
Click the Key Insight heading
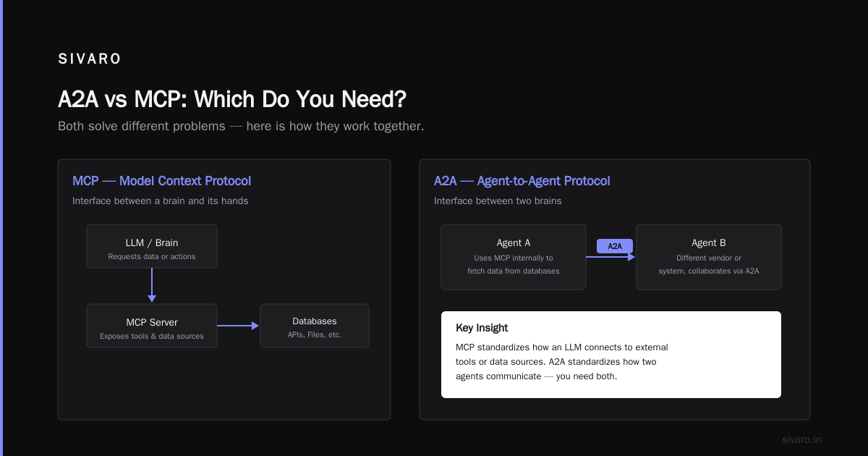coord(482,328)
